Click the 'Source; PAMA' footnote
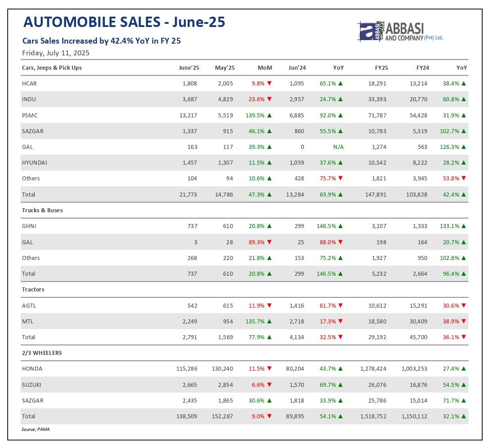 [36, 429]
